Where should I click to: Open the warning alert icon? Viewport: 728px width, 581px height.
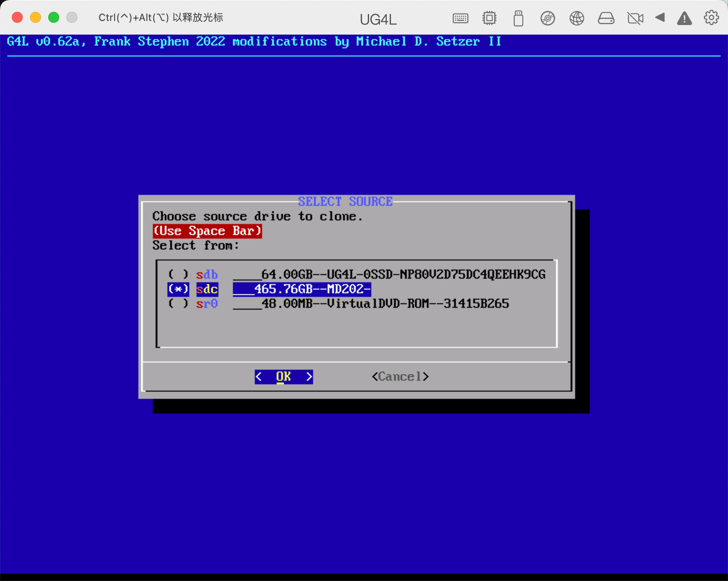tap(685, 18)
